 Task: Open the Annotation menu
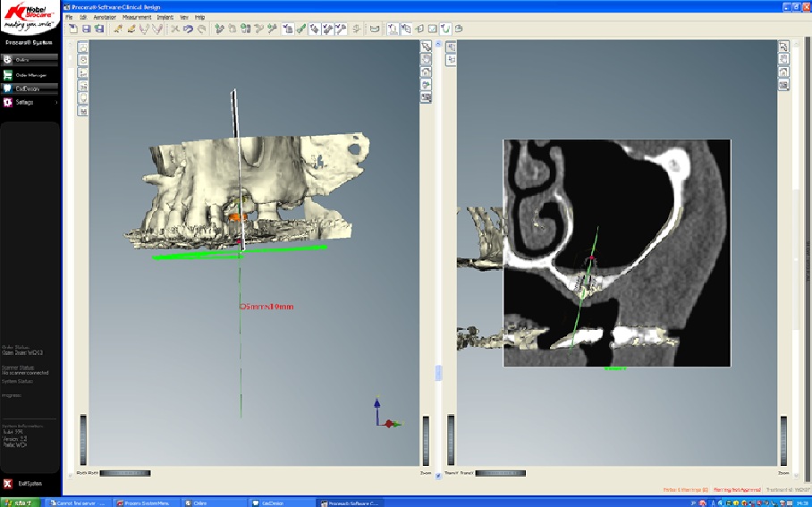click(106, 17)
